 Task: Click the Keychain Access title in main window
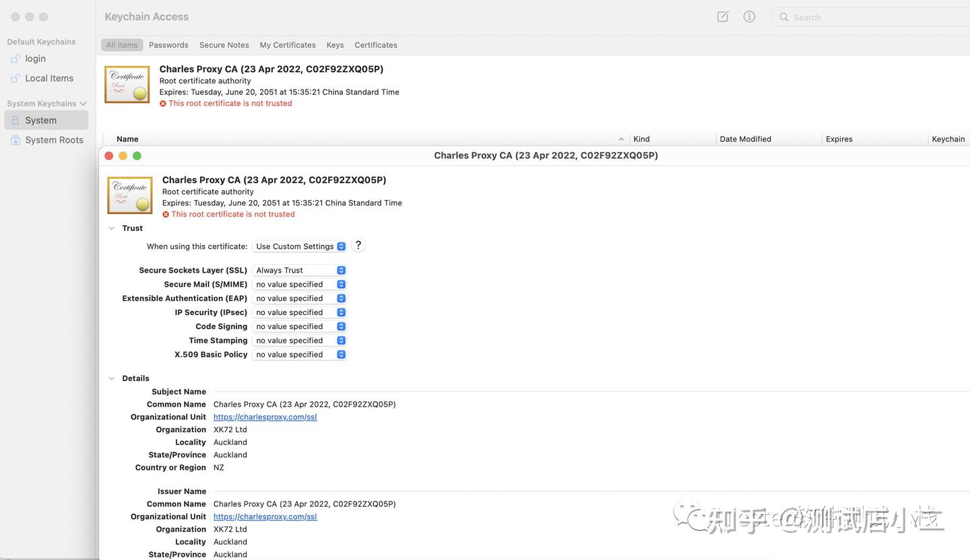coord(147,17)
